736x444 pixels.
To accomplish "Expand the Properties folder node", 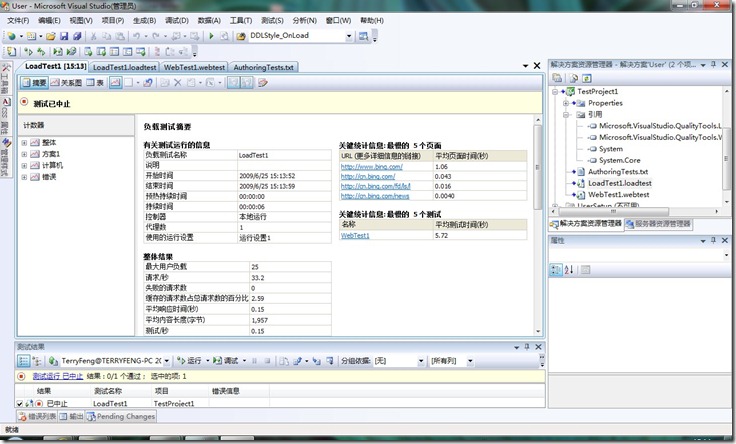I will [566, 103].
